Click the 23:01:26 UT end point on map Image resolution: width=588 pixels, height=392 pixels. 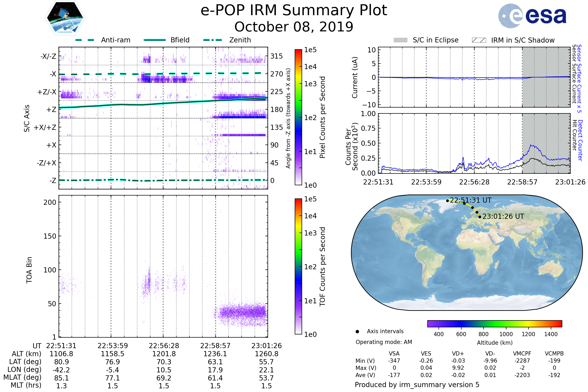479,217
